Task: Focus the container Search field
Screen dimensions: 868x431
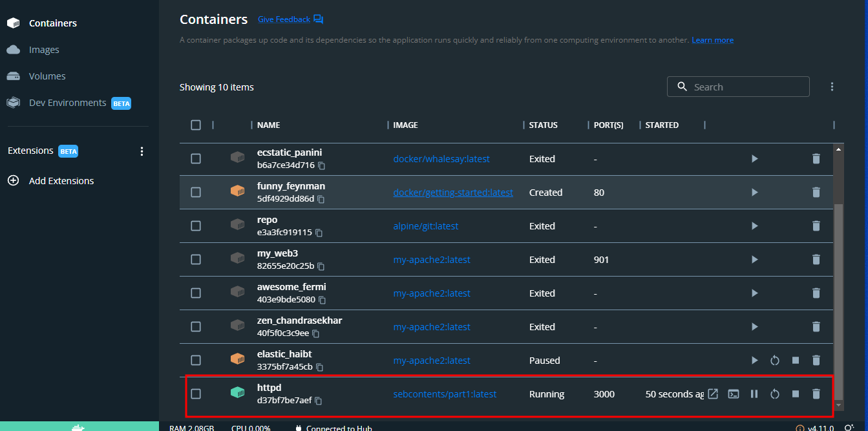Action: [738, 87]
